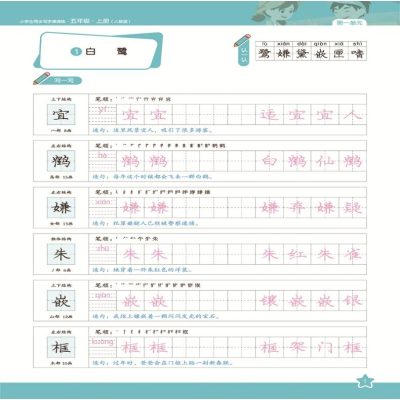The height and width of the screenshot is (400, 400).
Task: Click the pencil icon beside 认一认
Action: (x=242, y=40)
